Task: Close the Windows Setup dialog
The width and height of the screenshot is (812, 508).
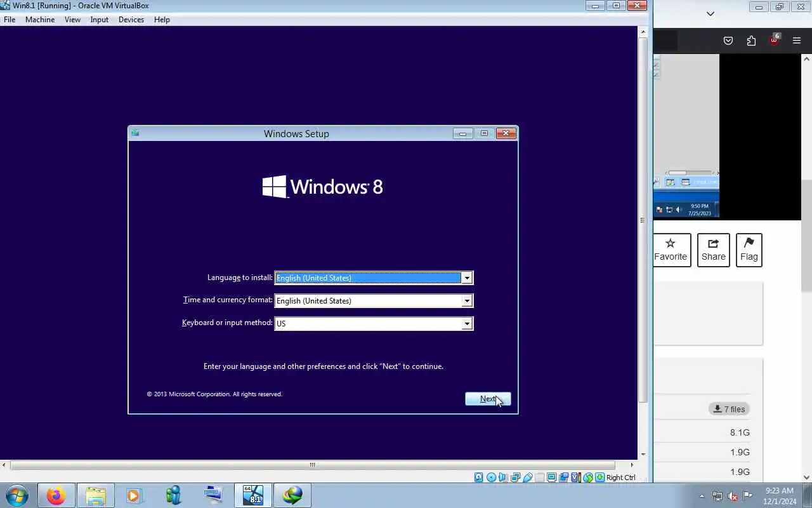Action: 506,133
